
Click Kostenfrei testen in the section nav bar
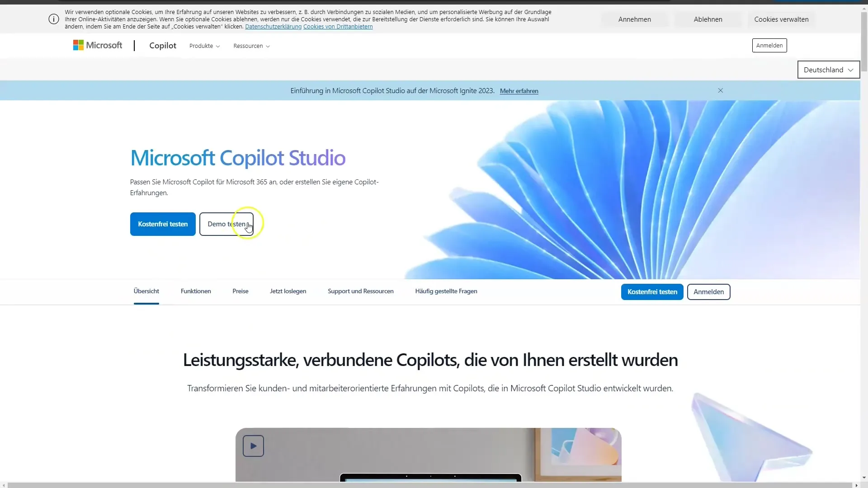pyautogui.click(x=652, y=292)
